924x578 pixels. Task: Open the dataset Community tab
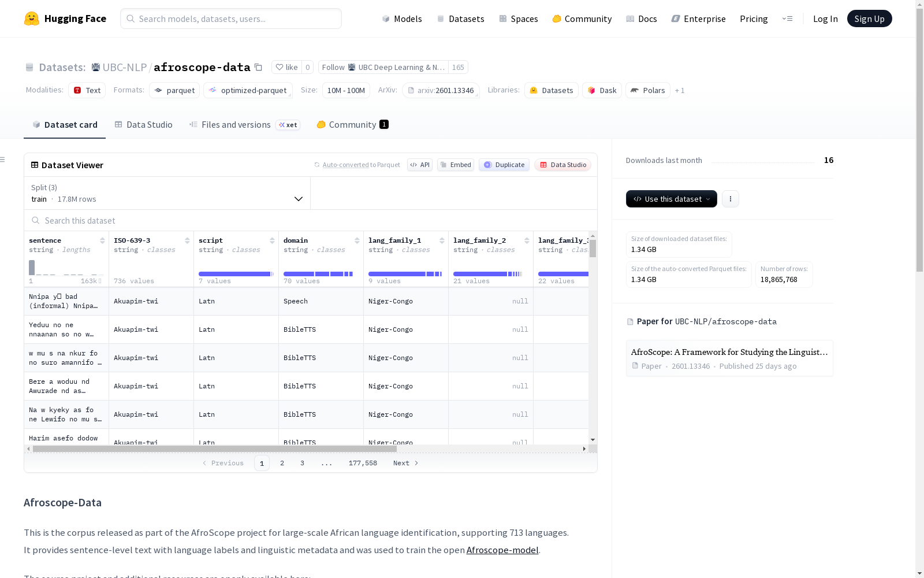coord(352,124)
